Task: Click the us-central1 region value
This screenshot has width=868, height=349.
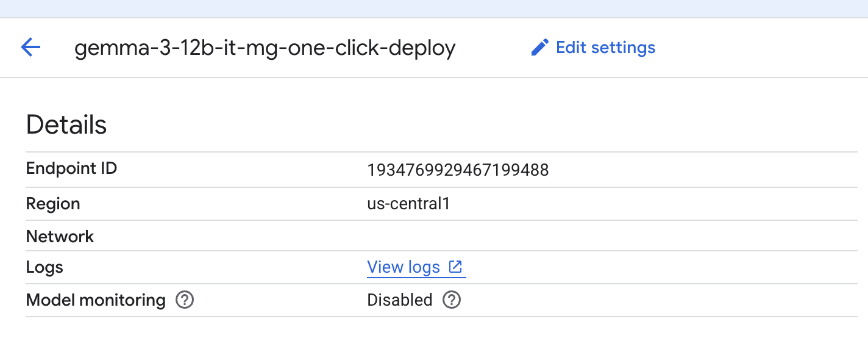Action: (x=408, y=203)
